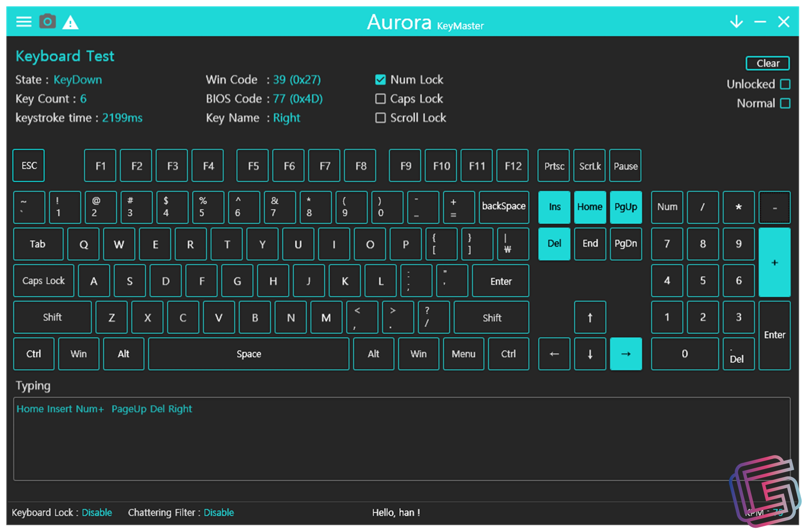Screen dimensions: 806x532
Task: Click the down arrow key in cluster
Action: coord(590,354)
